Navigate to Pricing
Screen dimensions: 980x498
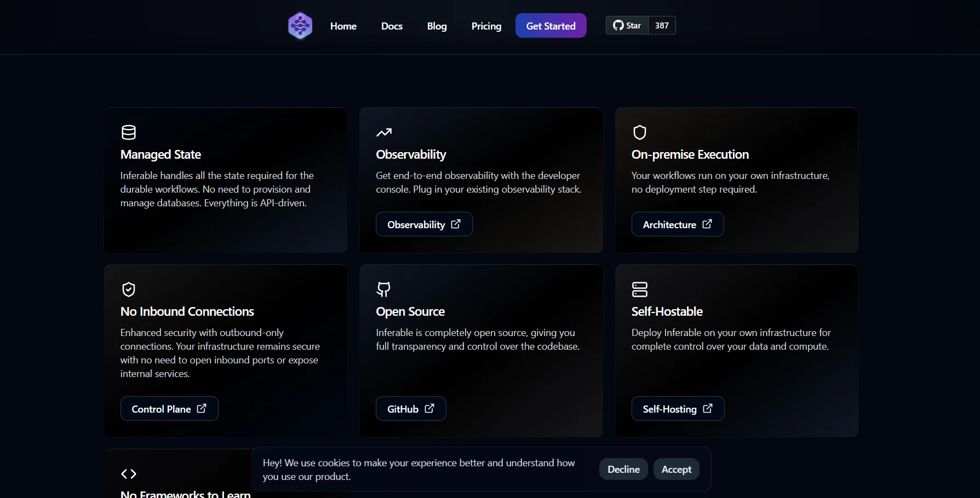coord(486,26)
